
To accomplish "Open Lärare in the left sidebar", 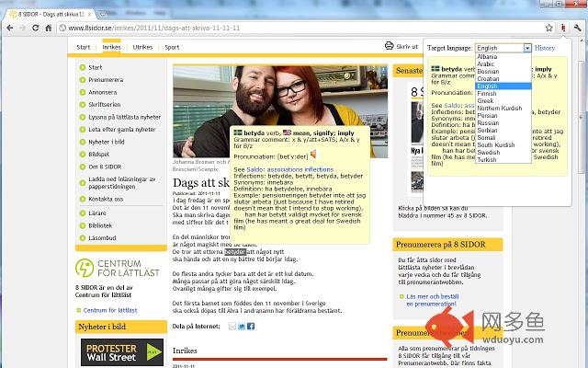I will (97, 213).
